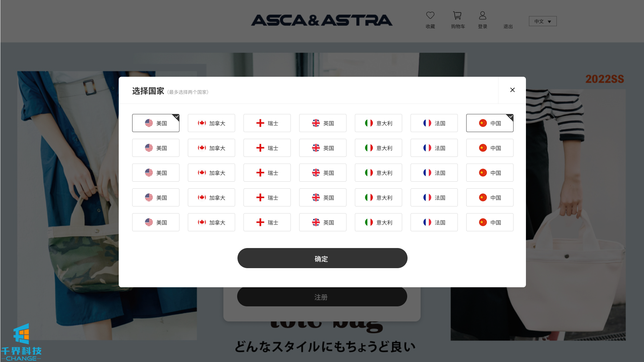Click the ASCA&ASTRA logo
Screen dimensions: 644x362
322,20
